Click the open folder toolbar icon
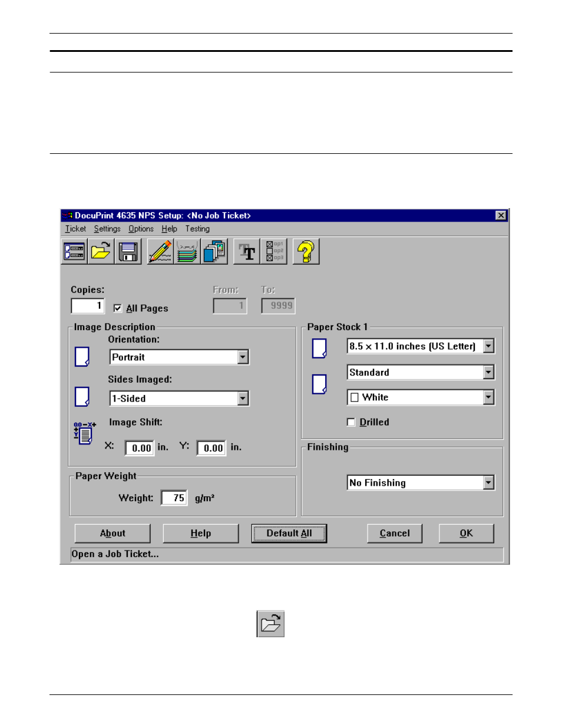This screenshot has width=562, height=728. 101,252
